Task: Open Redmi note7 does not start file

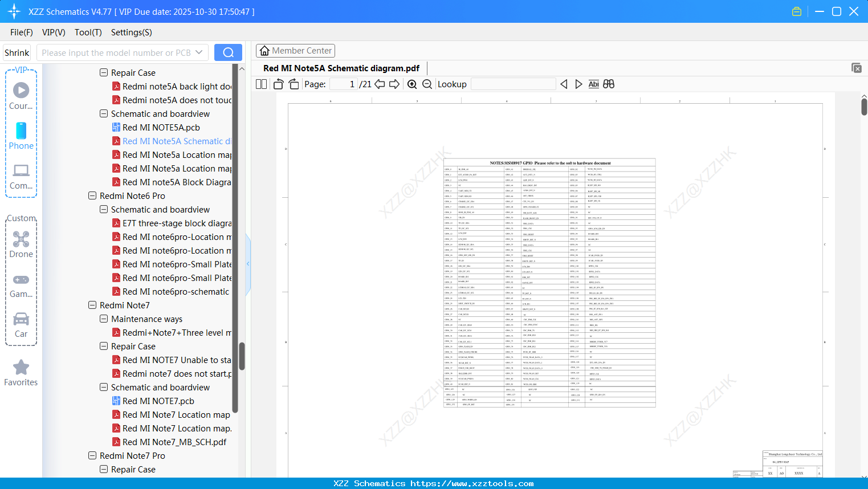Action: coord(177,374)
